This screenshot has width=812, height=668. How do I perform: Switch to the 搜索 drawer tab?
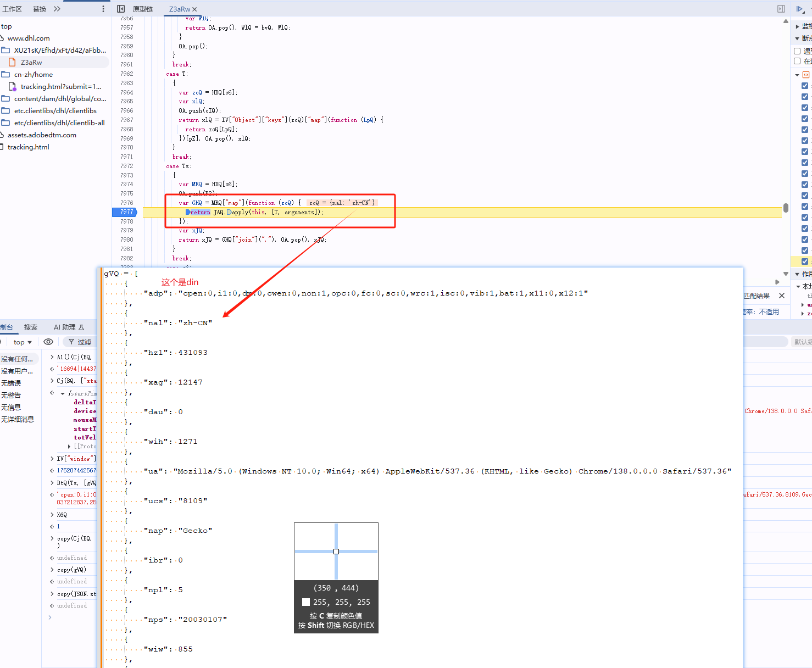31,327
